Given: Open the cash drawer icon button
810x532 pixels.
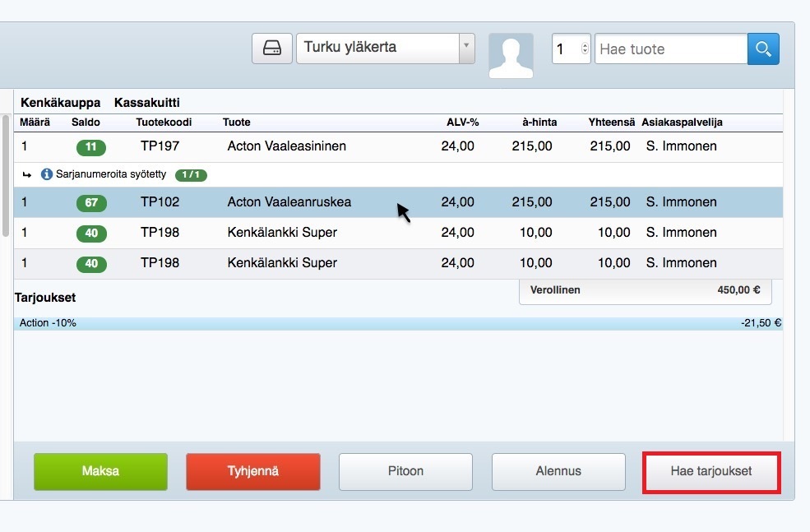Looking at the screenshot, I should tap(271, 49).
